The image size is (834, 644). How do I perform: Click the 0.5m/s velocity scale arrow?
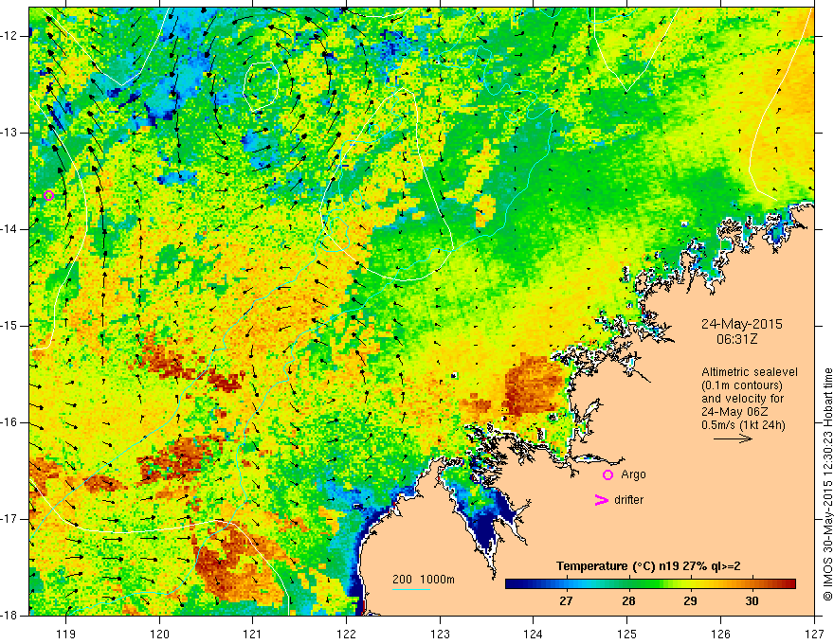point(733,438)
